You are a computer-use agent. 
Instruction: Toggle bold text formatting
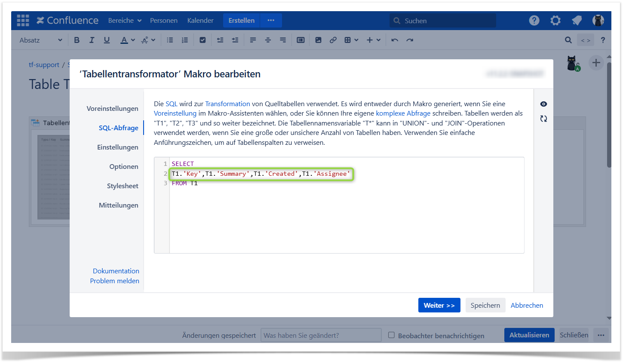[77, 40]
